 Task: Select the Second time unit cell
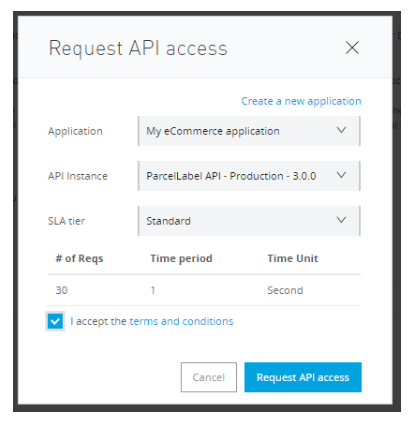click(x=285, y=290)
